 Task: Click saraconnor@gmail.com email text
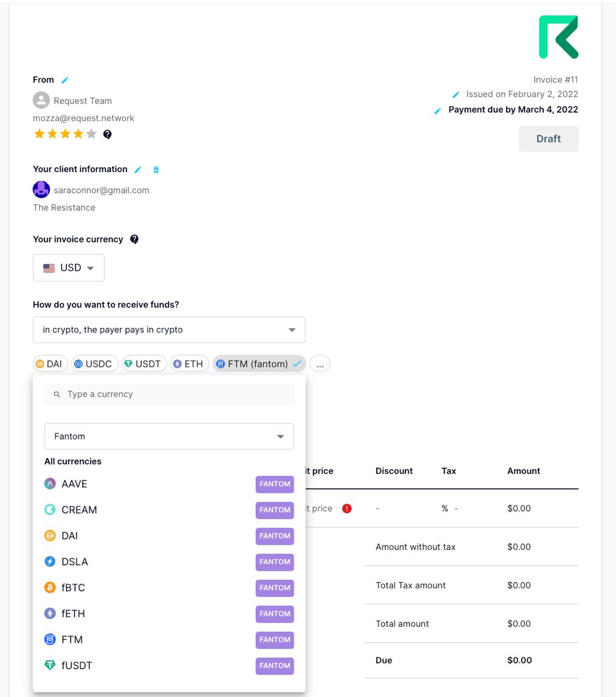click(101, 190)
